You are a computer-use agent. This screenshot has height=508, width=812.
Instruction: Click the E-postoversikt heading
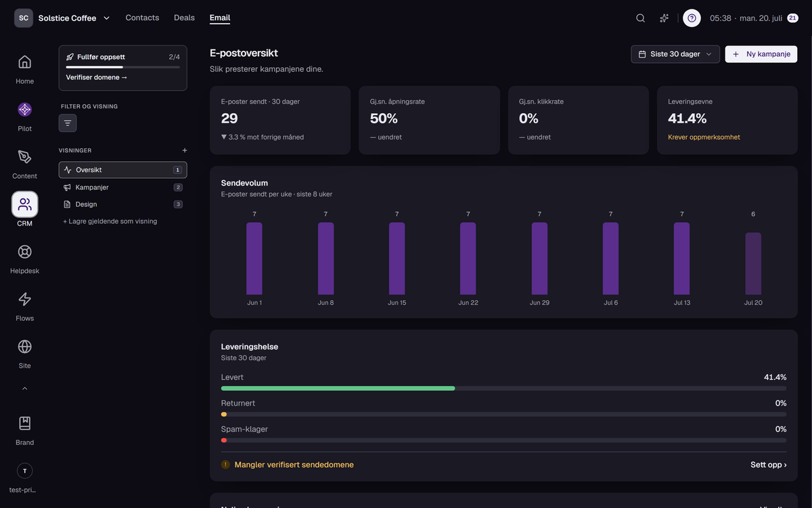pos(244,53)
